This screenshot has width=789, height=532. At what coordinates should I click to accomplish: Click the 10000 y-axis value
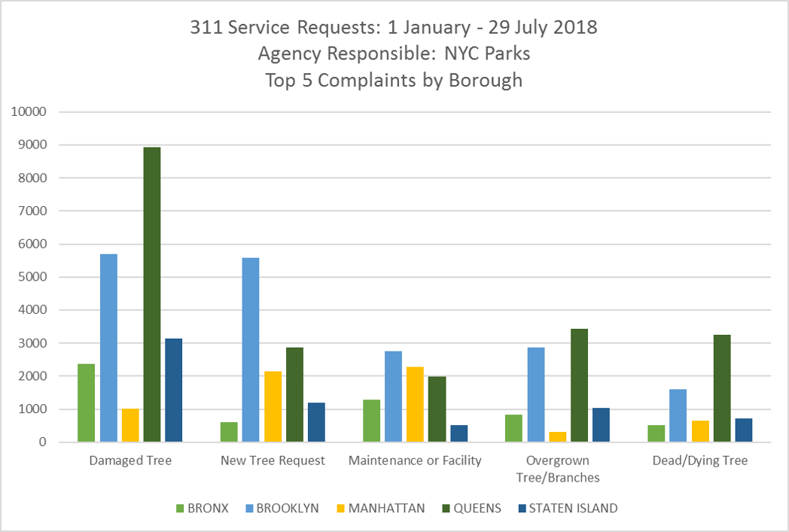[x=29, y=112]
